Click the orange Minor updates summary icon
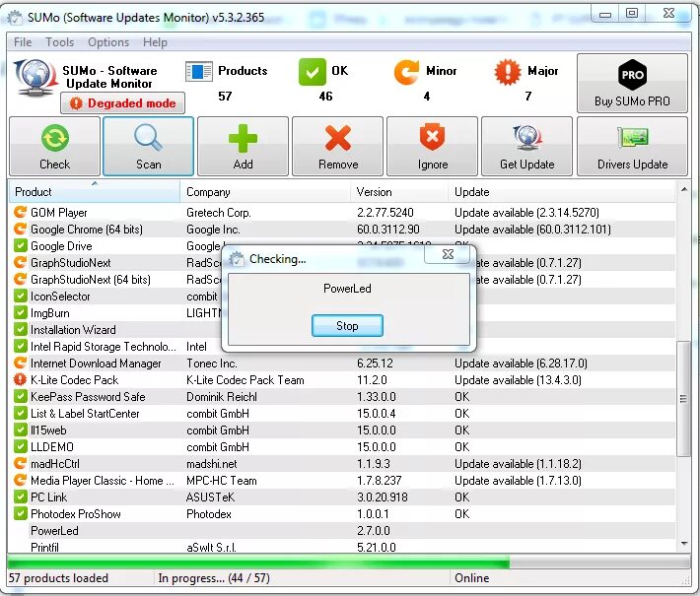The width and height of the screenshot is (700, 596). tap(406, 72)
